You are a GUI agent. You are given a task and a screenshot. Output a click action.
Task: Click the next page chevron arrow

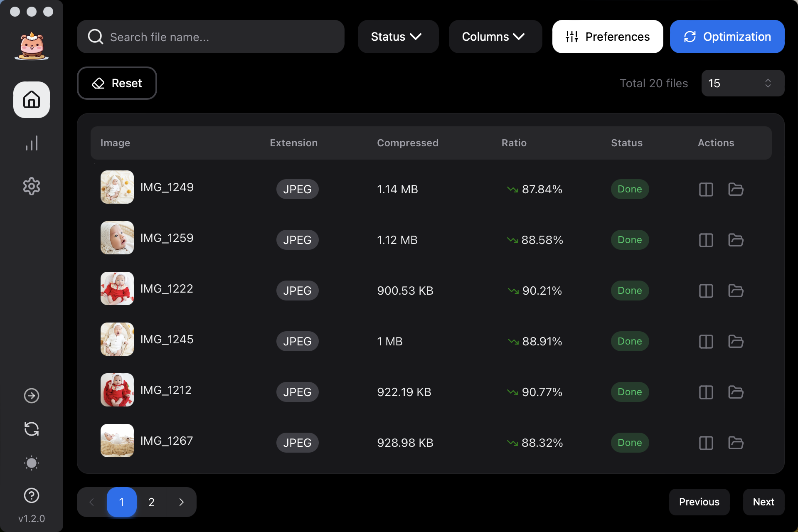pos(181,502)
